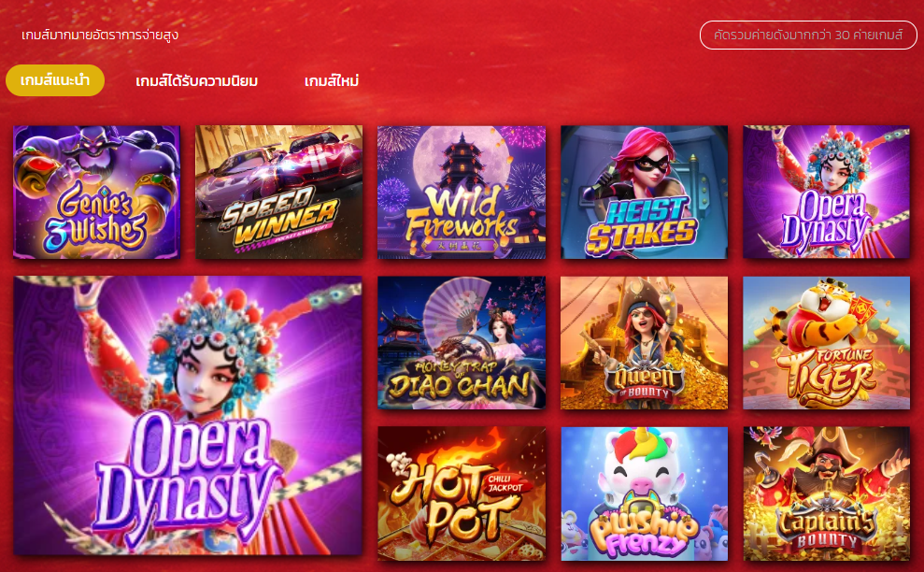Launch the Speed Winner game tile
The image size is (924, 572).
coord(279,193)
